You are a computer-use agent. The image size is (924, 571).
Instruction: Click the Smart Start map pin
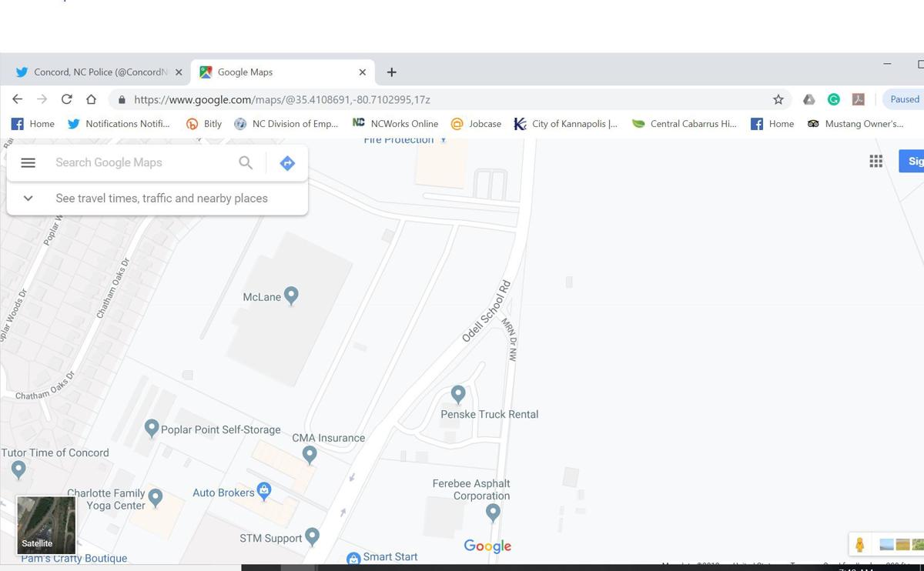point(353,558)
